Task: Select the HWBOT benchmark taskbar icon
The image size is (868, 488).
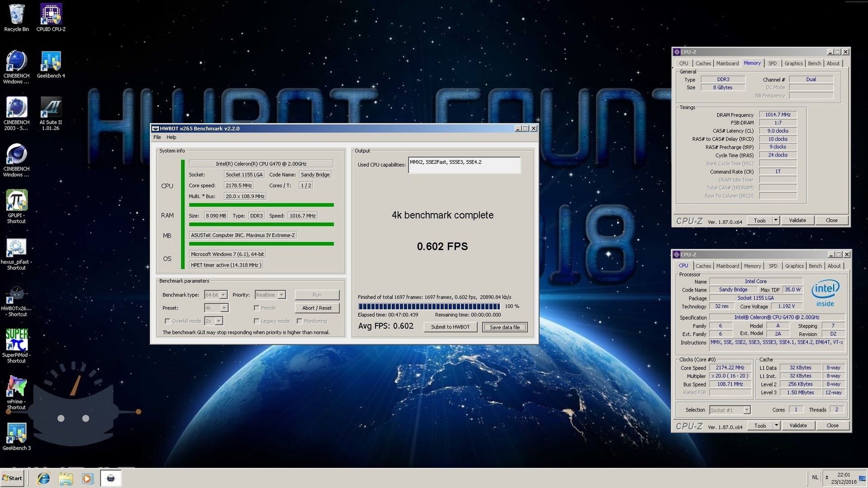Action: pos(111,478)
